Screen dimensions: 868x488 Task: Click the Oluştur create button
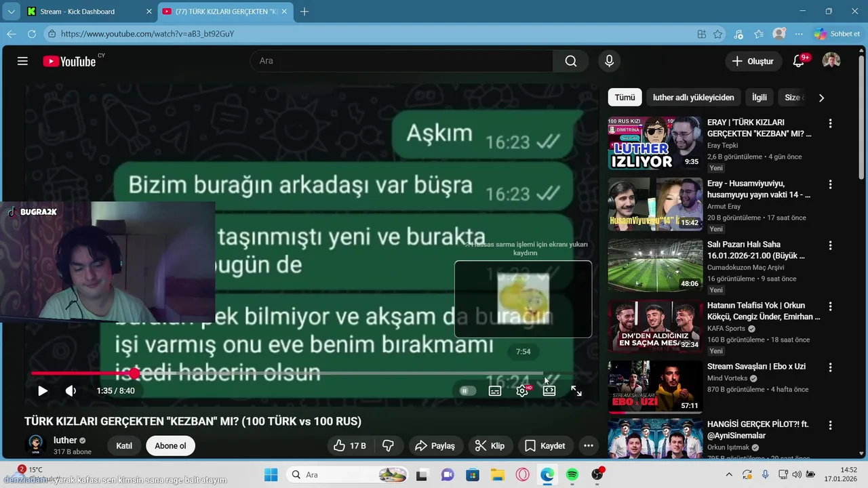point(753,61)
